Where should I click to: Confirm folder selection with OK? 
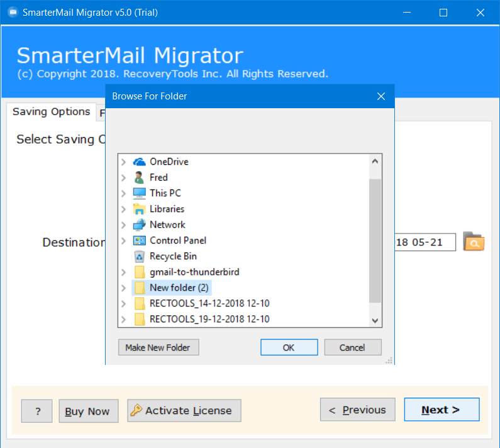tap(289, 347)
